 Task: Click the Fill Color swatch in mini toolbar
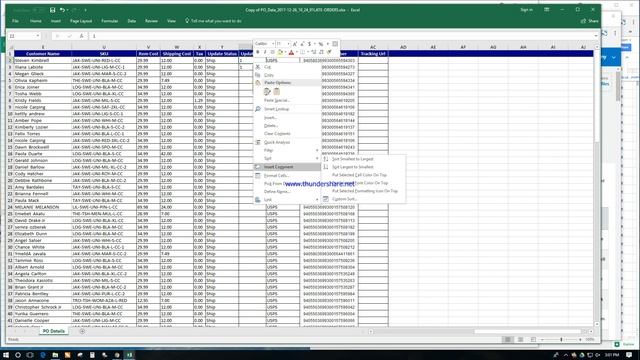(x=280, y=52)
